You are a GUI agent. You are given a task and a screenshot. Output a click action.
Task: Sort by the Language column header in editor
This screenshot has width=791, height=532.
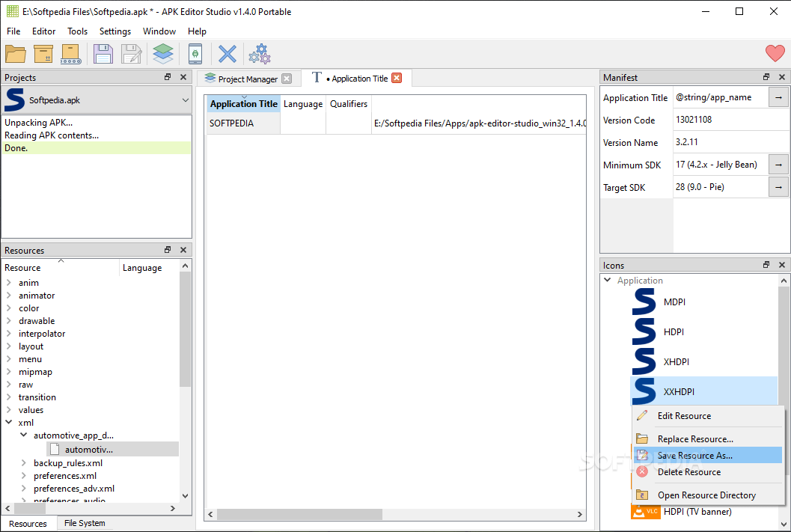click(x=302, y=104)
